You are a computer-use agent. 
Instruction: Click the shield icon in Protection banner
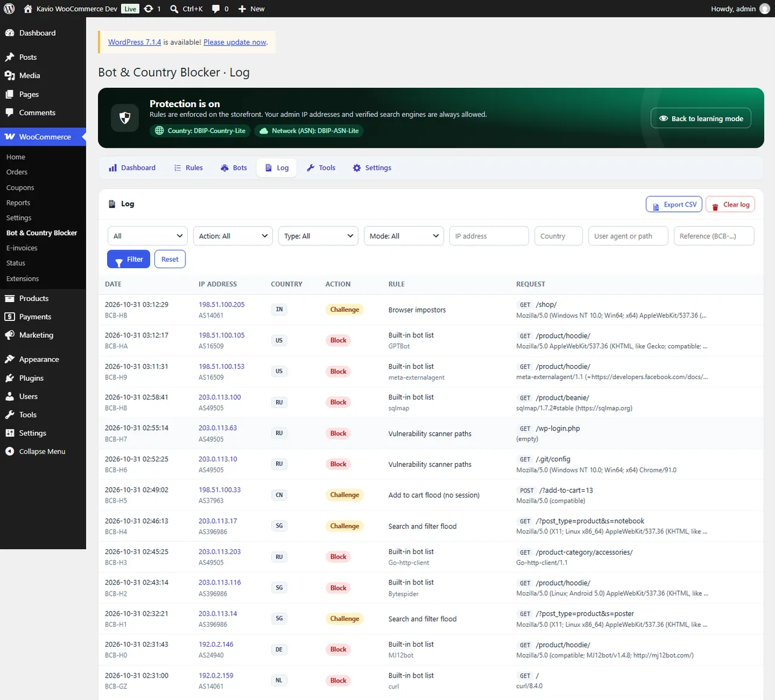point(125,118)
